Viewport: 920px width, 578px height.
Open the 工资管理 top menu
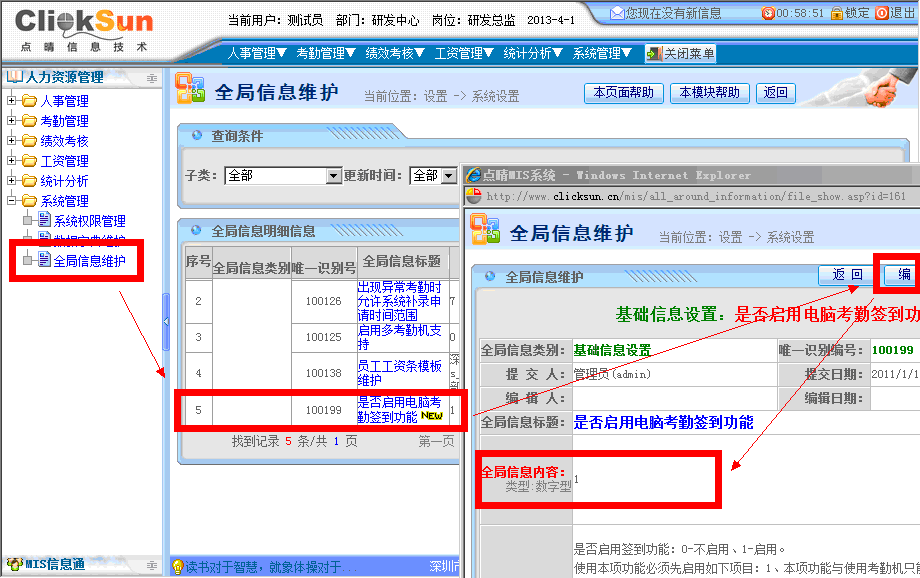coord(465,54)
